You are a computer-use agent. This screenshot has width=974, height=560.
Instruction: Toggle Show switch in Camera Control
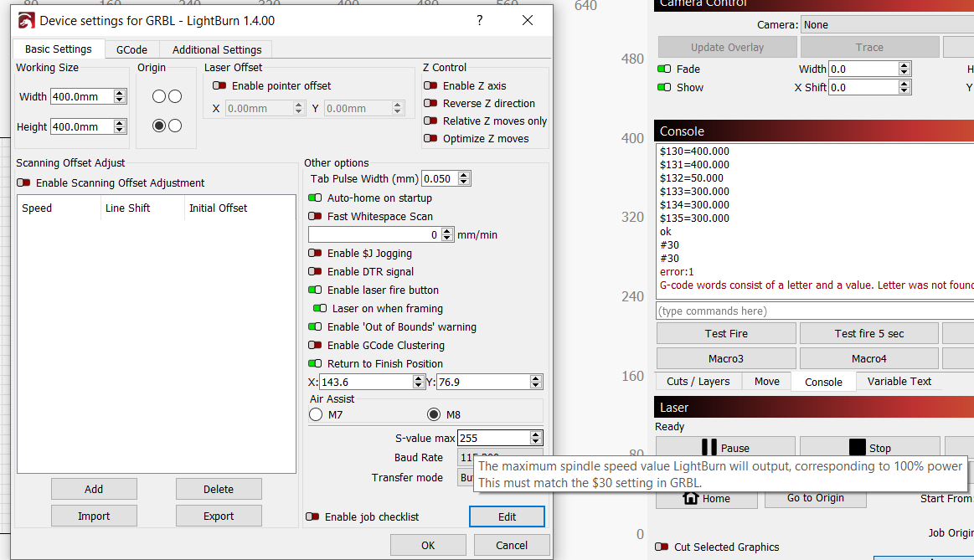click(x=664, y=88)
